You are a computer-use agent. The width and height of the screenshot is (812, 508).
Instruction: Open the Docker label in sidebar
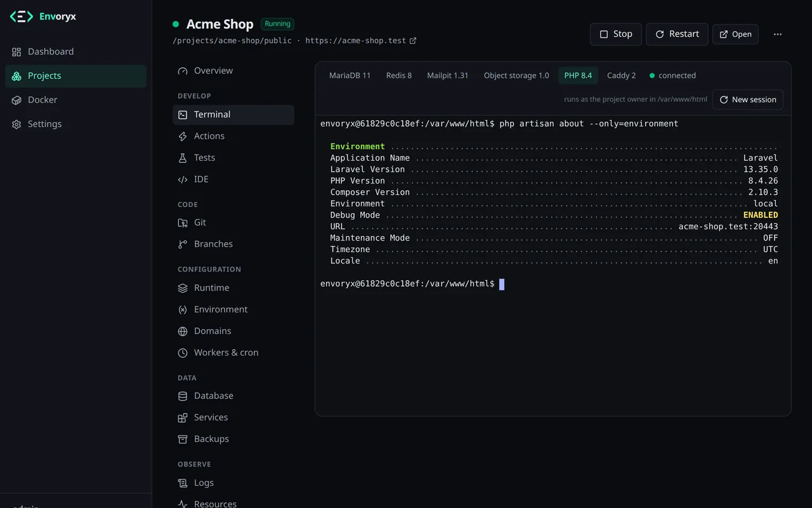[x=43, y=100]
